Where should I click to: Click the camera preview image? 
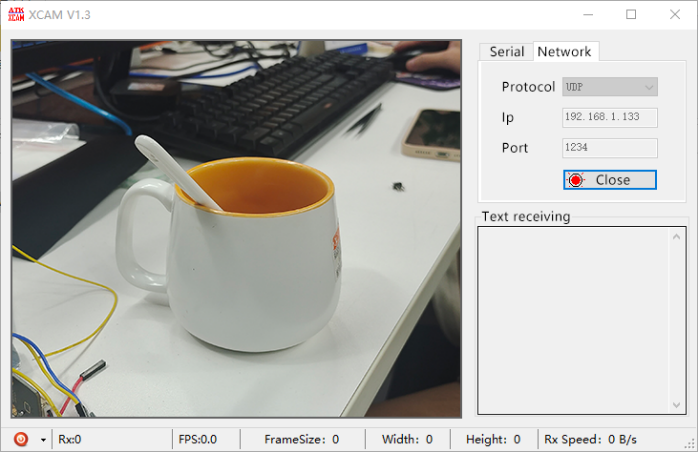[x=236, y=229]
